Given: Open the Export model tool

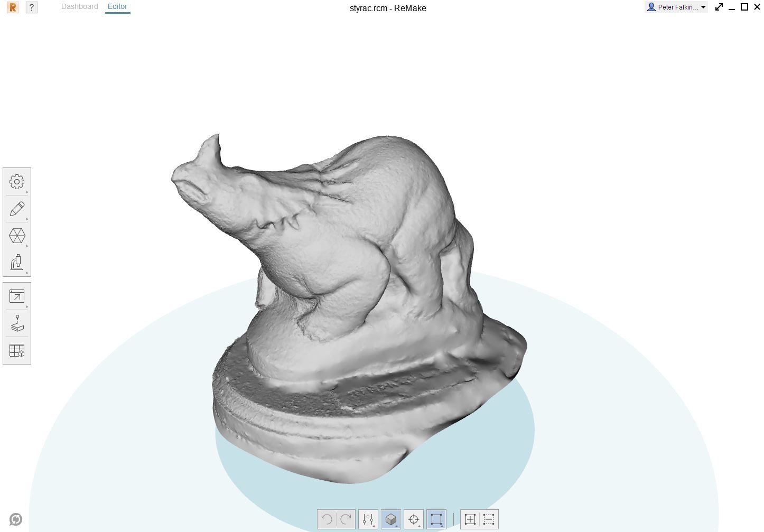Looking at the screenshot, I should (17, 296).
